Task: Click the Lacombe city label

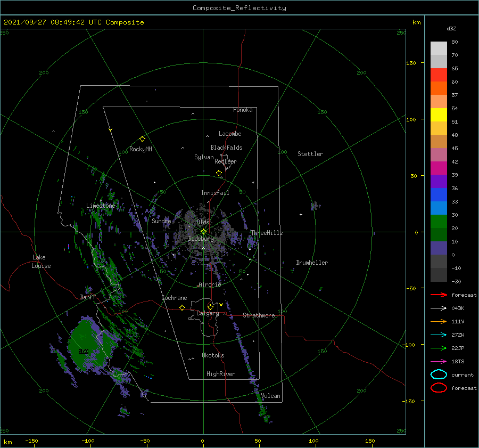Action: 230,134
